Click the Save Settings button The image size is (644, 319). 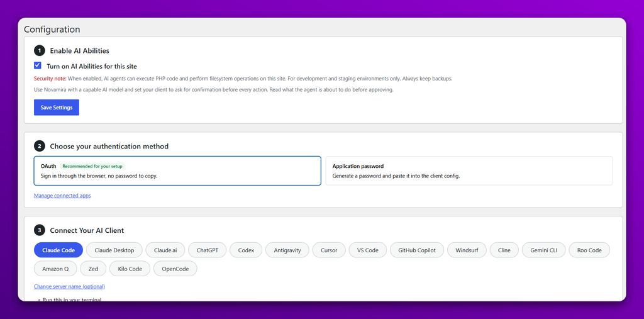(56, 108)
